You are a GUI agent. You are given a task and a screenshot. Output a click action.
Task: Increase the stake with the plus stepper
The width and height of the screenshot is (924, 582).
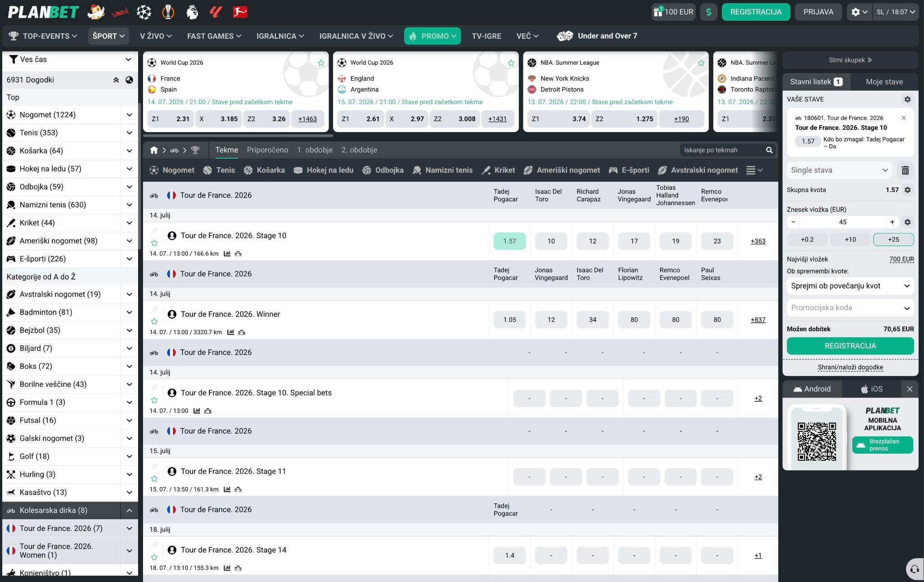pos(892,222)
